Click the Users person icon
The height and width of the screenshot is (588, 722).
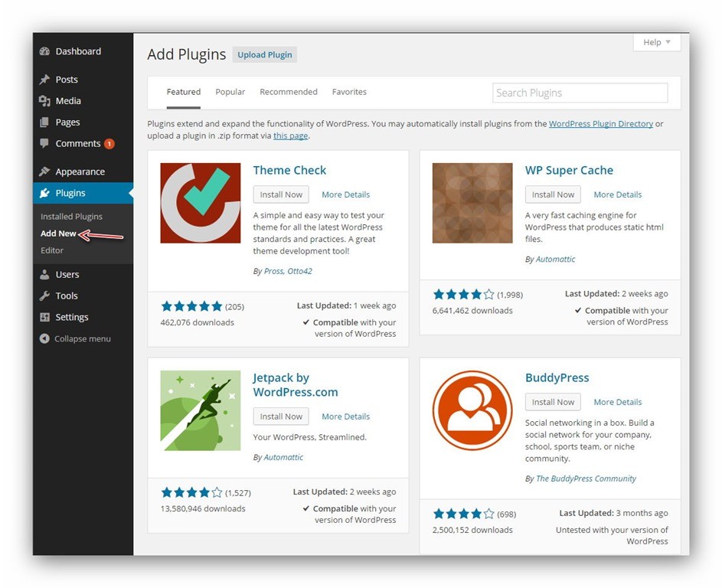(x=45, y=274)
